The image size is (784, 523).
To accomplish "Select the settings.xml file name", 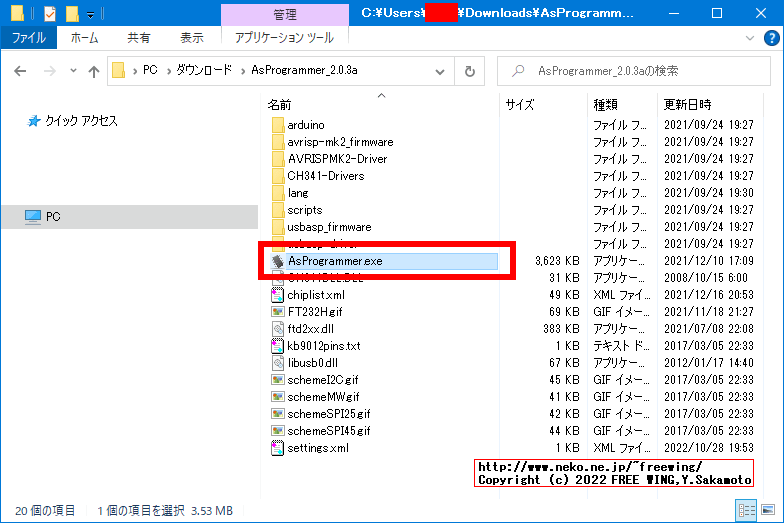I will click(x=318, y=448).
